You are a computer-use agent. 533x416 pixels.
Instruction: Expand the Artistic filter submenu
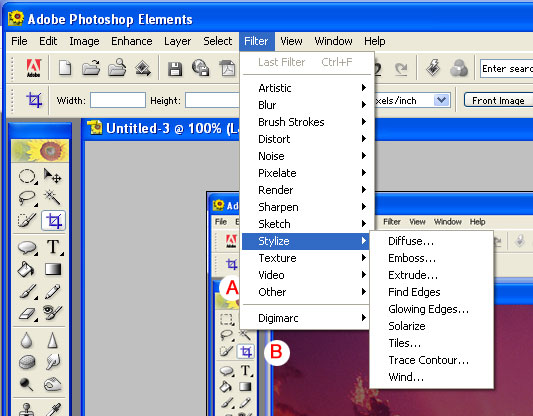pos(308,88)
